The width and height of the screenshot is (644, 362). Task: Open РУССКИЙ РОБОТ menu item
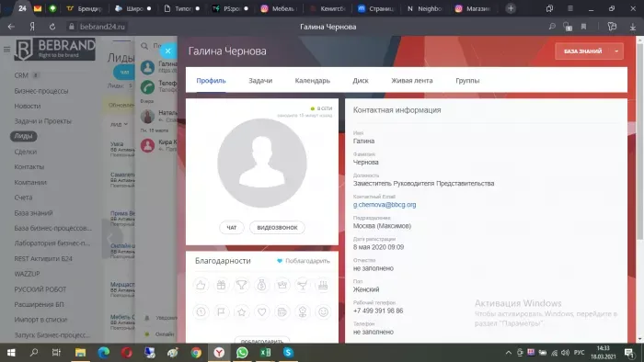coord(40,289)
